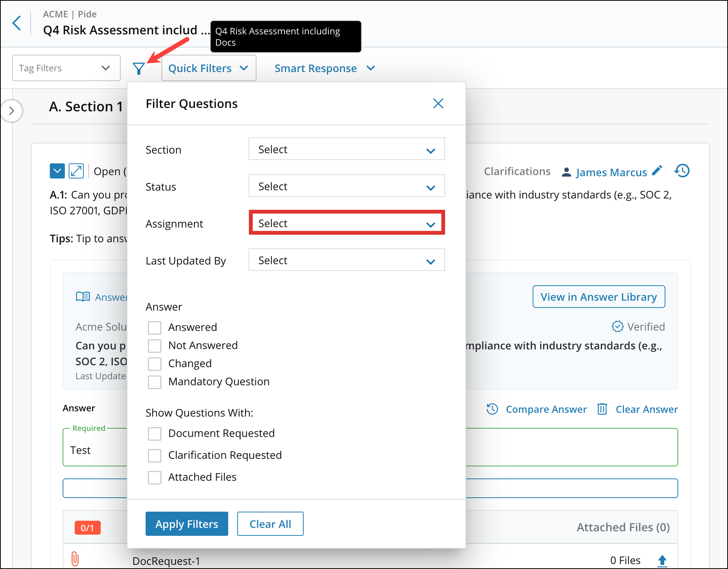Click the history icon near James Marcus

point(682,171)
